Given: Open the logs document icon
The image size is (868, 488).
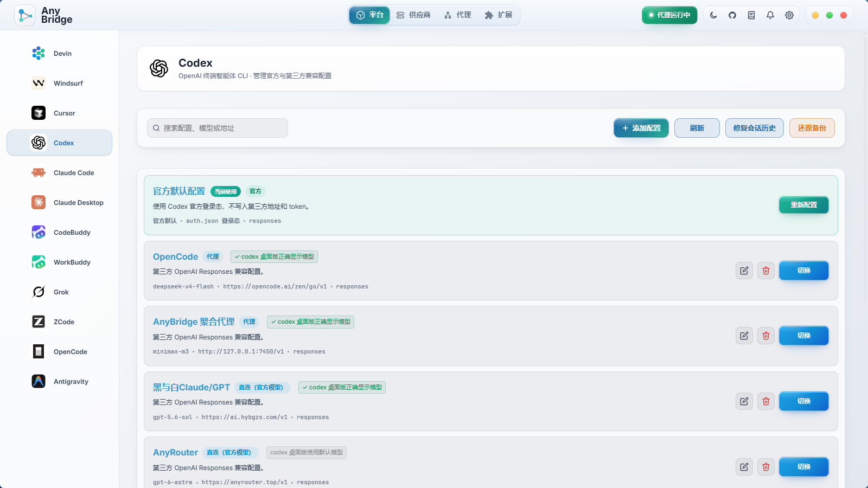Looking at the screenshot, I should click(x=751, y=15).
